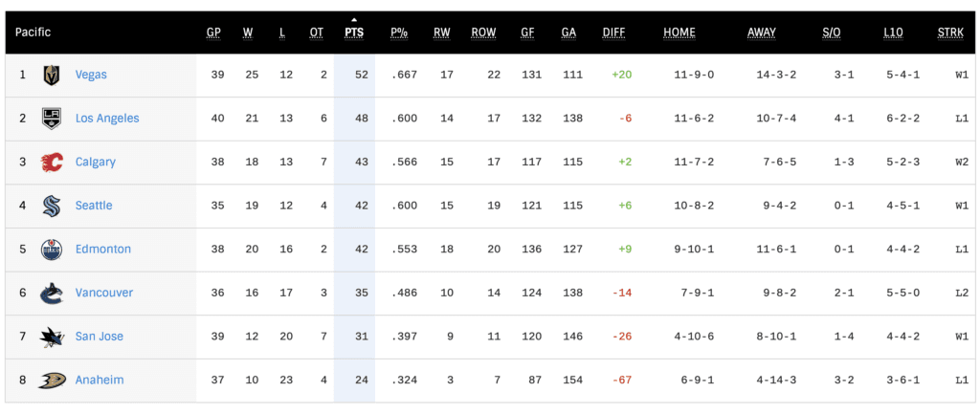Viewport: 980px width, 414px height.
Task: Click the Vancouver Canucks logo
Action: (x=52, y=294)
